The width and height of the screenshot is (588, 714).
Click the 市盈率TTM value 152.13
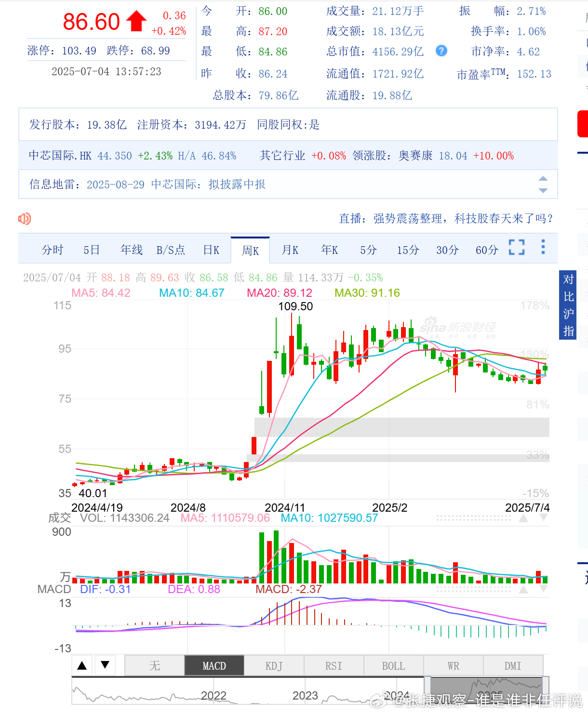click(x=534, y=74)
